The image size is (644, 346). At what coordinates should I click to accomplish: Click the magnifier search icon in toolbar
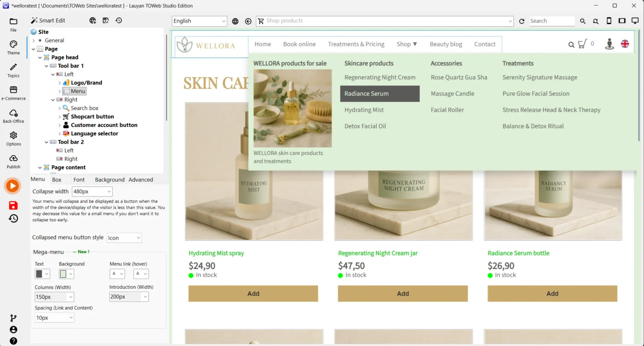[582, 21]
